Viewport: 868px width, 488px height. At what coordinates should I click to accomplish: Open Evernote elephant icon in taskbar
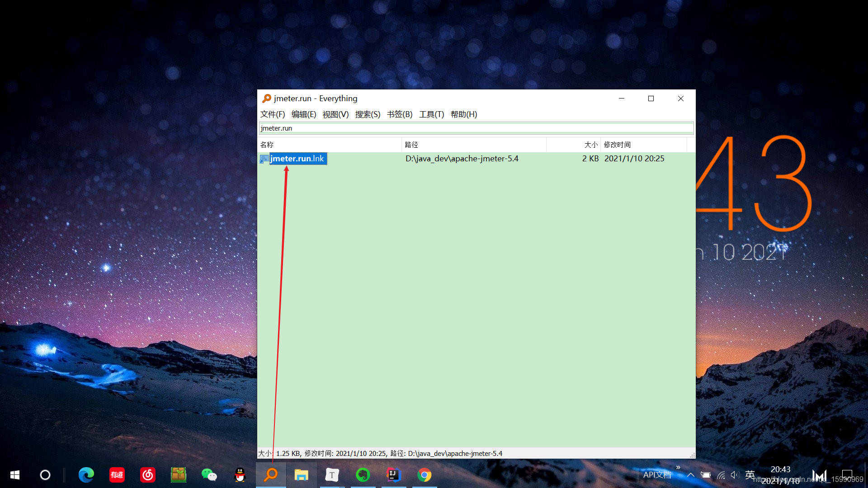pos(363,475)
